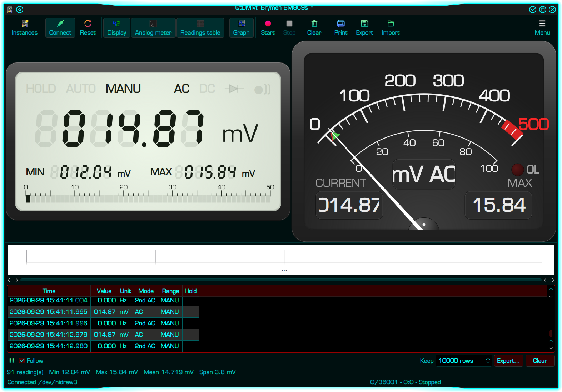Click the 91 reading(s) status text
The height and width of the screenshot is (392, 562).
pos(25,372)
